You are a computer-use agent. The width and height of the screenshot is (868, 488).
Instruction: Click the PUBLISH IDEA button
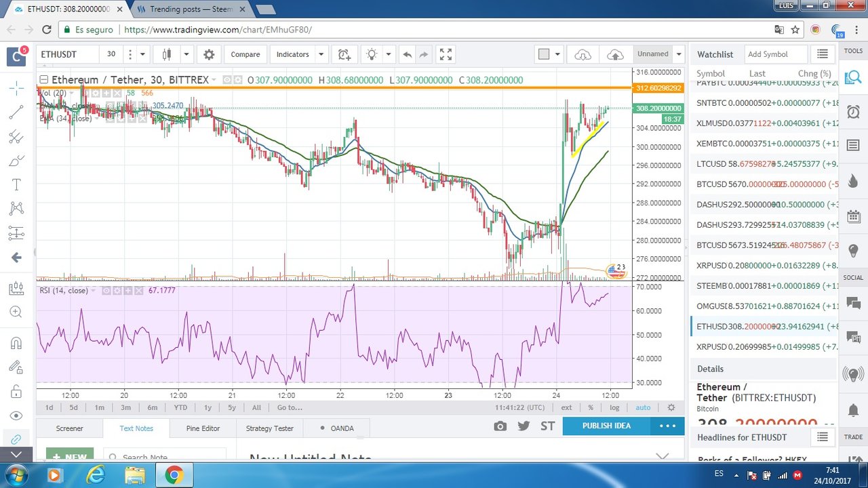tap(606, 426)
